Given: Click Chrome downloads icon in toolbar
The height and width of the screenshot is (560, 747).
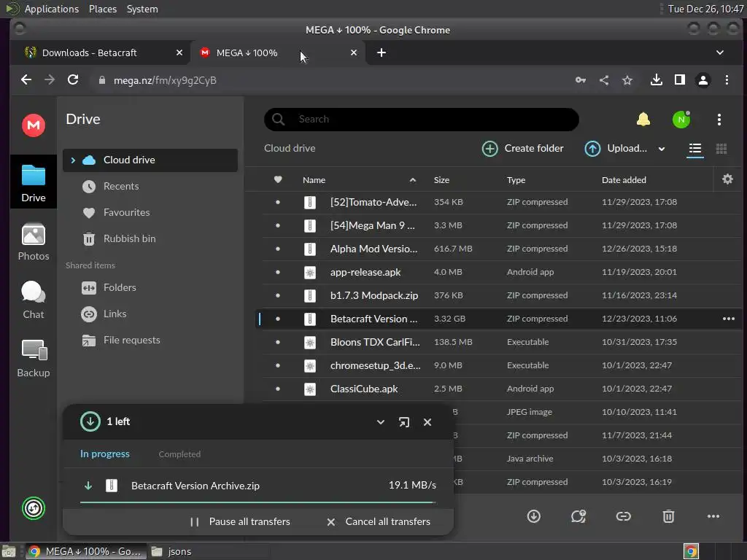Looking at the screenshot, I should click(x=656, y=80).
